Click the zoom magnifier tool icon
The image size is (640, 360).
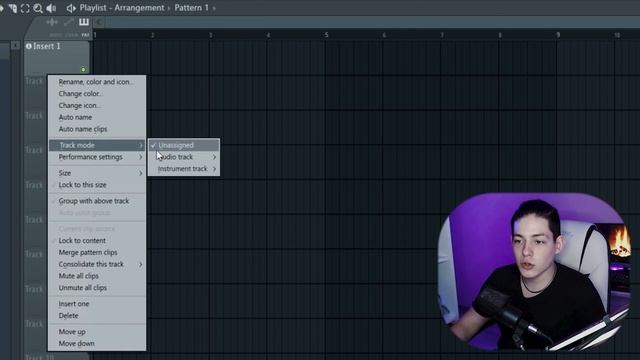[x=38, y=8]
